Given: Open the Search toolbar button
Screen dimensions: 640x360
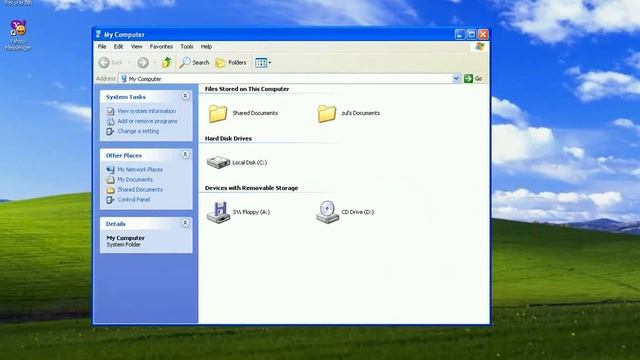Looking at the screenshot, I should pyautogui.click(x=194, y=62).
